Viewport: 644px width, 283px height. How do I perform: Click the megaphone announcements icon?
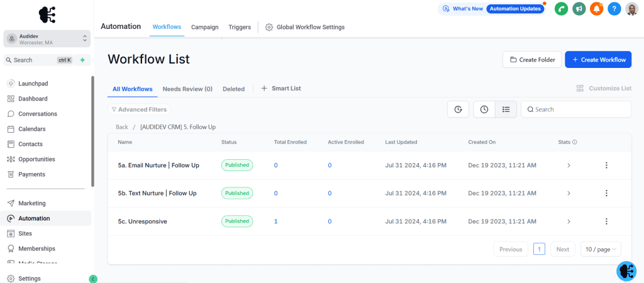click(579, 9)
